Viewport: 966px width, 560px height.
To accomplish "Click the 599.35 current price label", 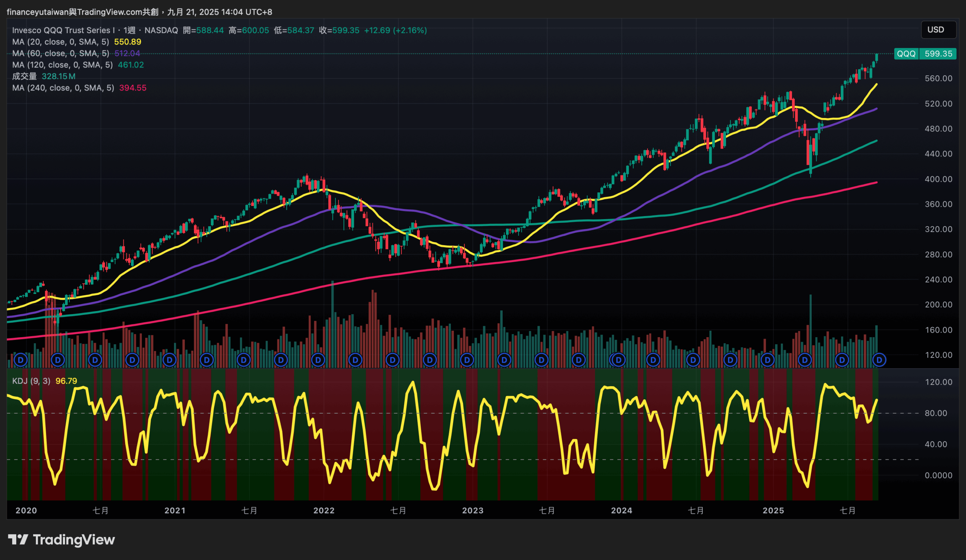I will [x=938, y=54].
